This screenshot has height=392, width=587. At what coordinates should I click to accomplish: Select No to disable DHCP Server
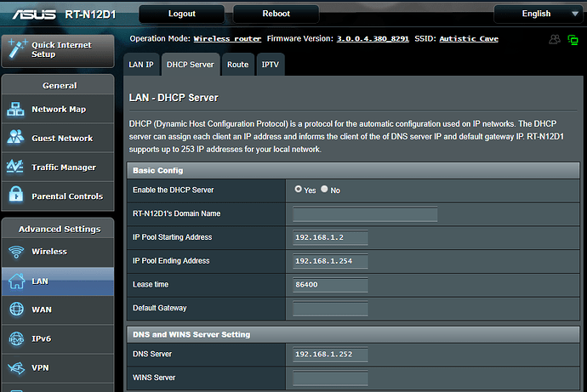(x=325, y=190)
